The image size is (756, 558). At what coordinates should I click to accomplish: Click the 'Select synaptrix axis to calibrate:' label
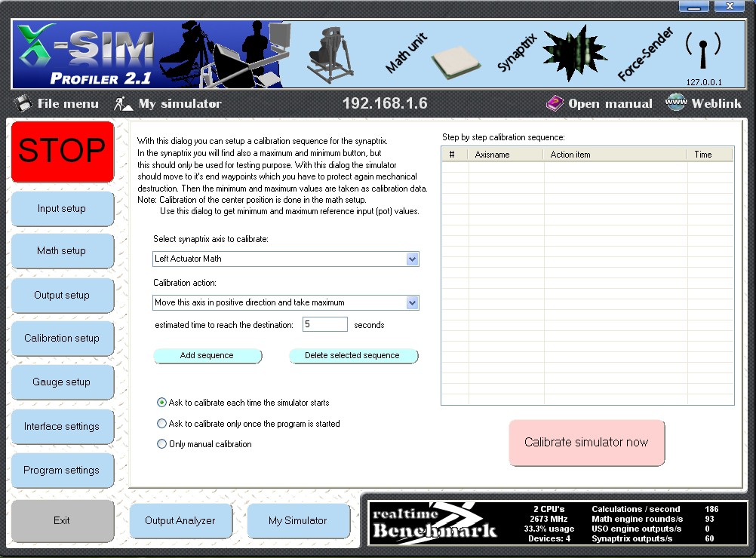(211, 239)
